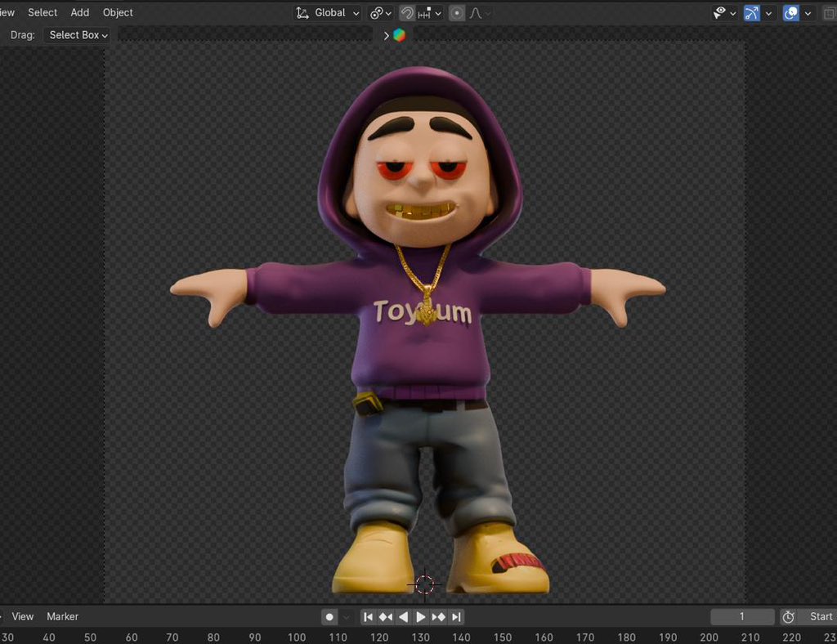Click the Toyum text on hoodie
The image size is (837, 644).
click(423, 311)
